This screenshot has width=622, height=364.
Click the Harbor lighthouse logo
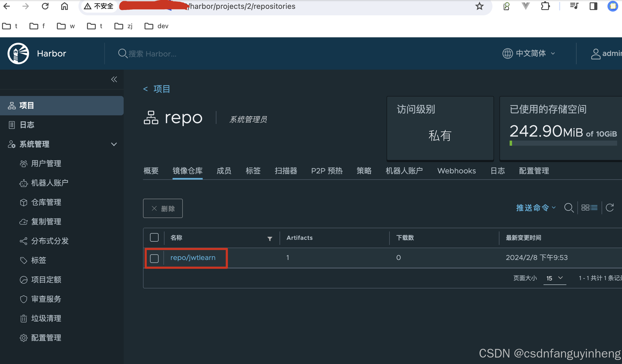[18, 53]
